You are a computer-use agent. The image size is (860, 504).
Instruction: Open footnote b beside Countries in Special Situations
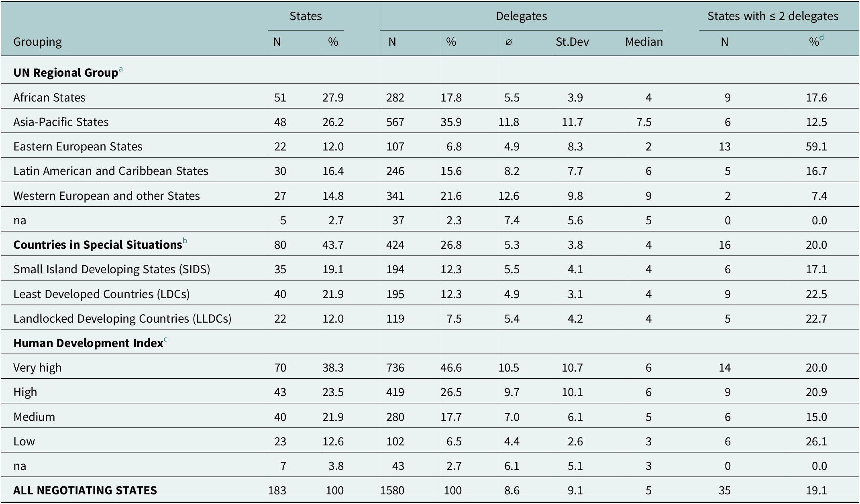(x=185, y=241)
